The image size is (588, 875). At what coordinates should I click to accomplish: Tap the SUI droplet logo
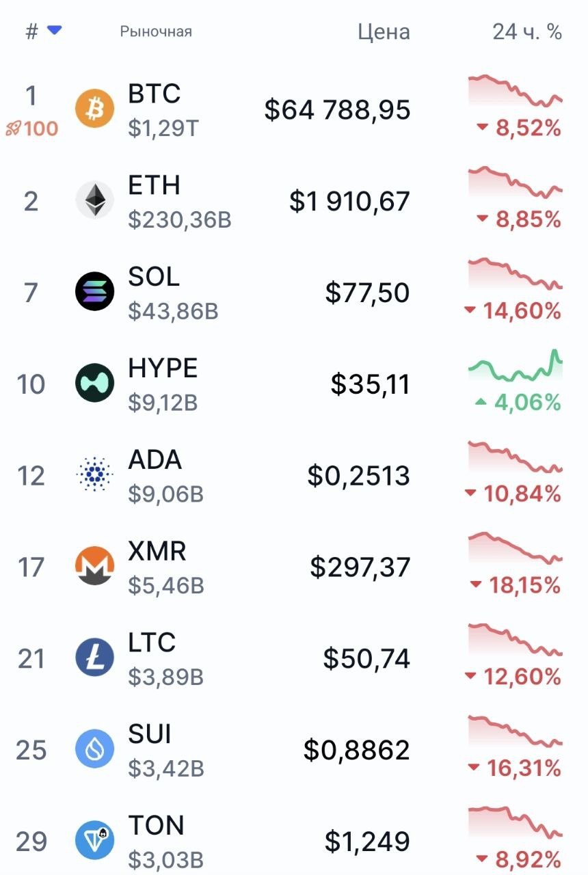point(94,750)
